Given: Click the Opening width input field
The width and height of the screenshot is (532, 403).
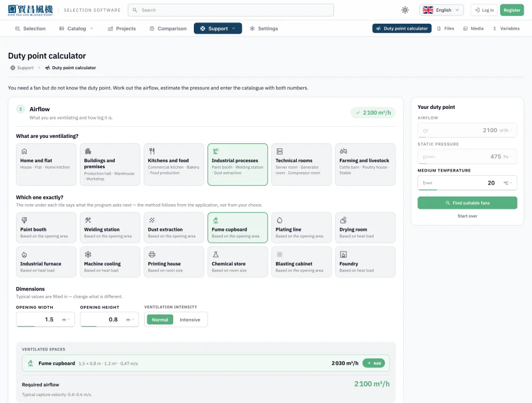Looking at the screenshot, I should [46, 320].
